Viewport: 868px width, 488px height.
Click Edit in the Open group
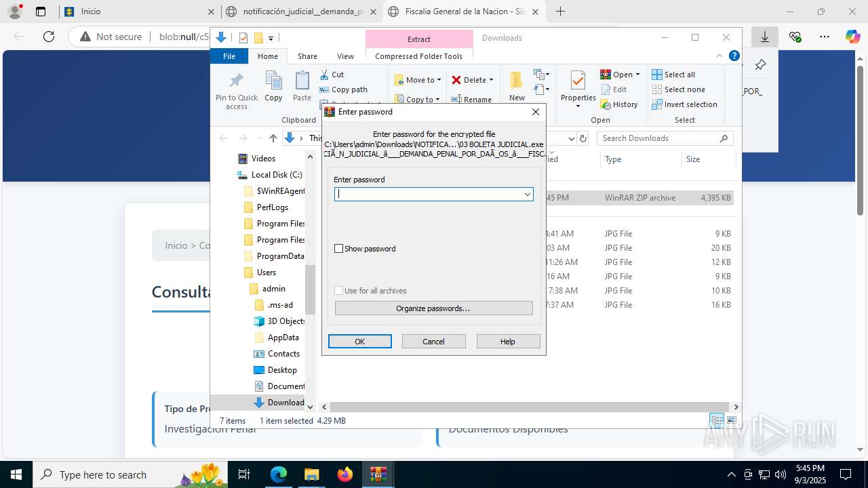pyautogui.click(x=614, y=89)
